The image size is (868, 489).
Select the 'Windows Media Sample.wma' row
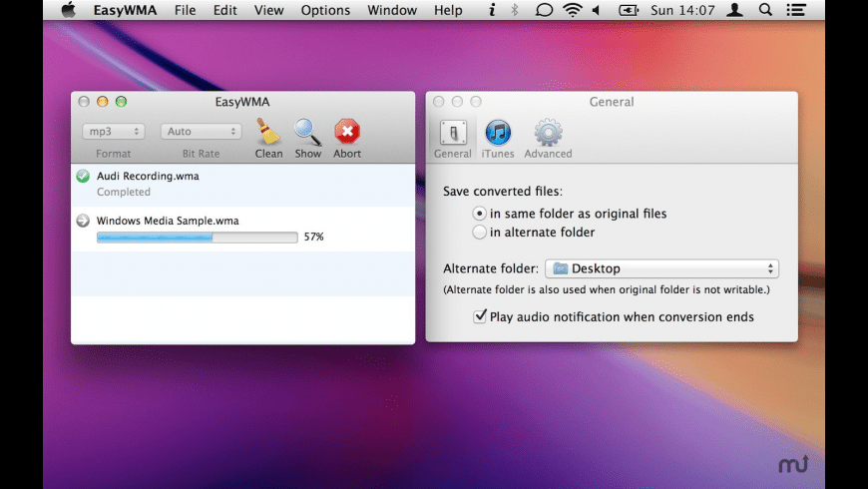243,230
